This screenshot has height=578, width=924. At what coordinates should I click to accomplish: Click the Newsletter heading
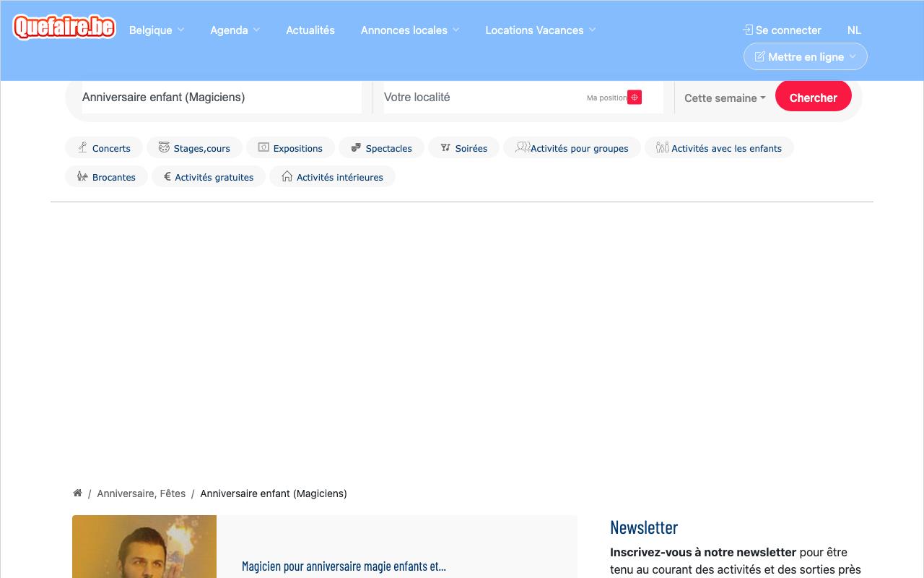click(644, 527)
